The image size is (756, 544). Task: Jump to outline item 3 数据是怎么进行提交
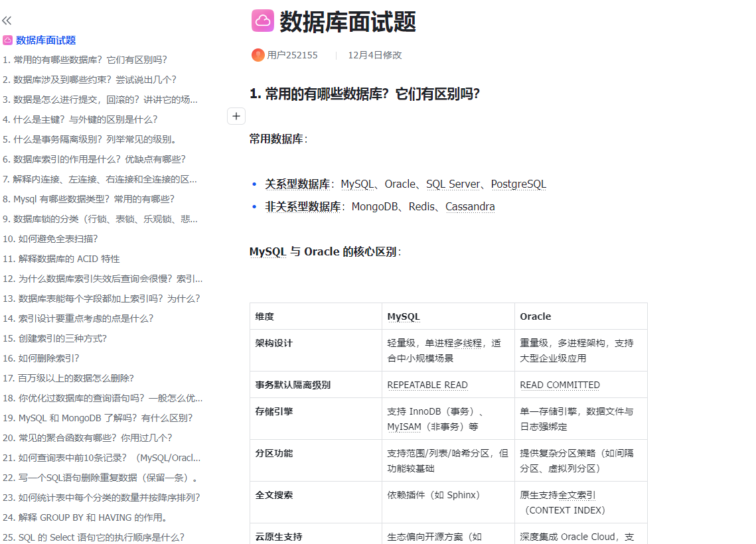pos(100,100)
